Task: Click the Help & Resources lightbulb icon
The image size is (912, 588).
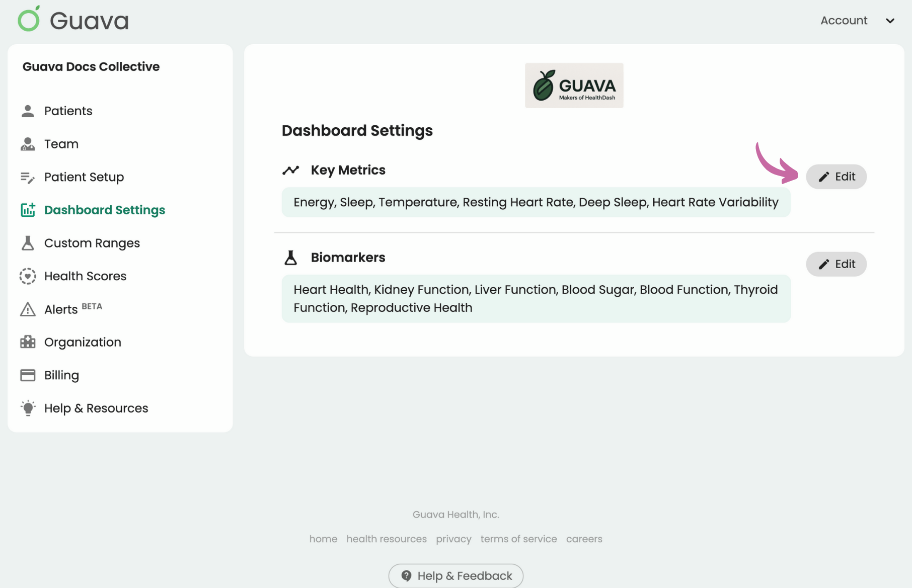Action: [x=28, y=408]
